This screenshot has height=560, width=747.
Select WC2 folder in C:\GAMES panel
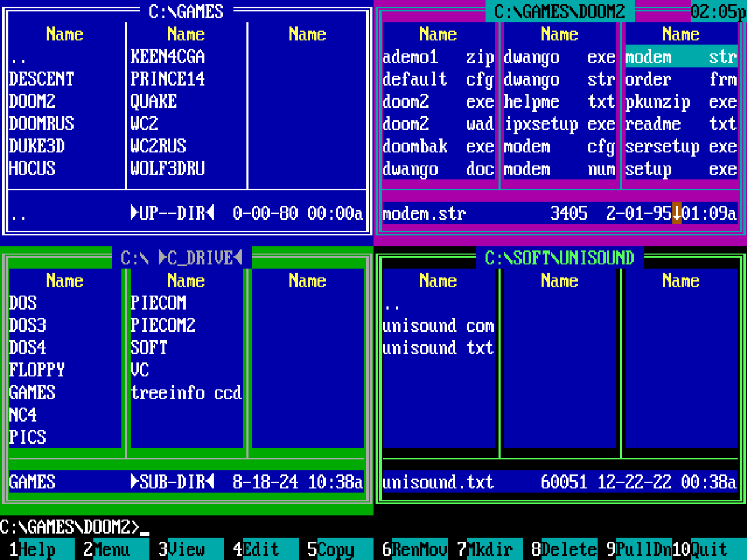tap(187, 123)
